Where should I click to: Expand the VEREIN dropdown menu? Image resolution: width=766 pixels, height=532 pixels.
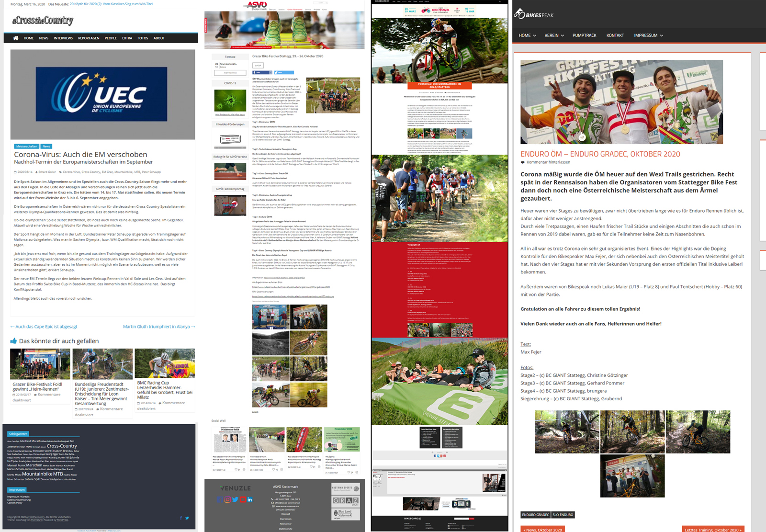click(x=554, y=35)
